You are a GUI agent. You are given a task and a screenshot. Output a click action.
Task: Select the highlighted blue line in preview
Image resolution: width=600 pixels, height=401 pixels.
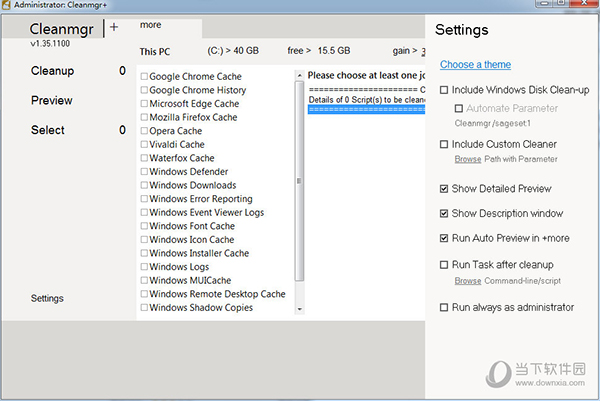click(x=367, y=110)
